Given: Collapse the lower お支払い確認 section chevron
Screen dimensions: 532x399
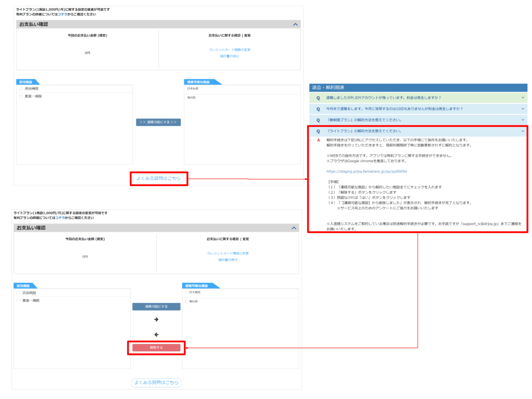Looking at the screenshot, I should click(x=294, y=228).
